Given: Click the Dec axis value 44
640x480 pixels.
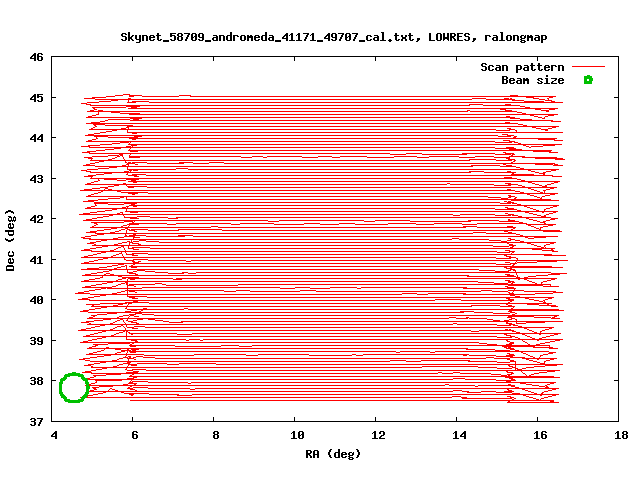Looking at the screenshot, I should click(36, 138).
